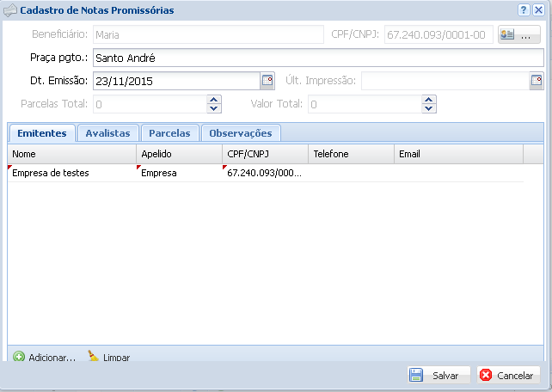The width and height of the screenshot is (552, 392).
Task: Click the green Adicionar plus icon
Action: (19, 357)
